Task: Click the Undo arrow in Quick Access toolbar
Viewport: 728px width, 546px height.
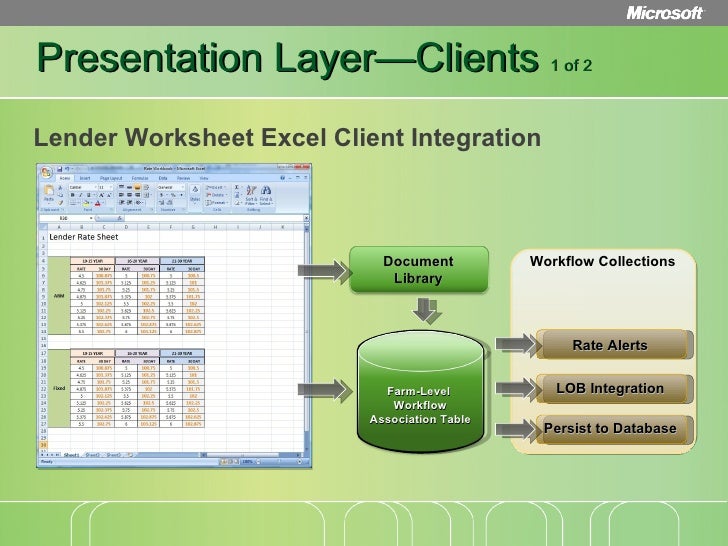Action: pyautogui.click(x=67, y=169)
